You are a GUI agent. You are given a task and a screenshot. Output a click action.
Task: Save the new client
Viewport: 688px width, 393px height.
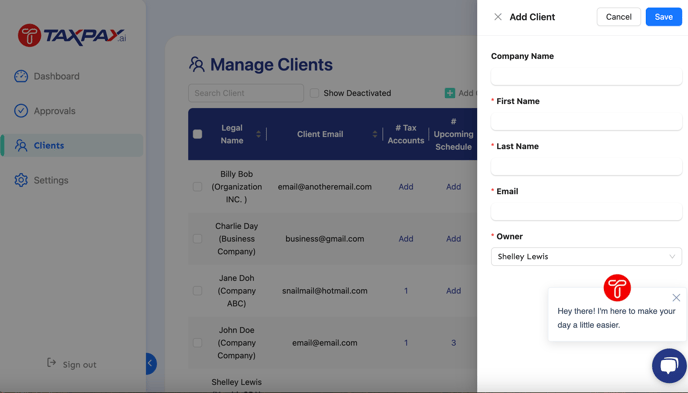[x=663, y=17]
